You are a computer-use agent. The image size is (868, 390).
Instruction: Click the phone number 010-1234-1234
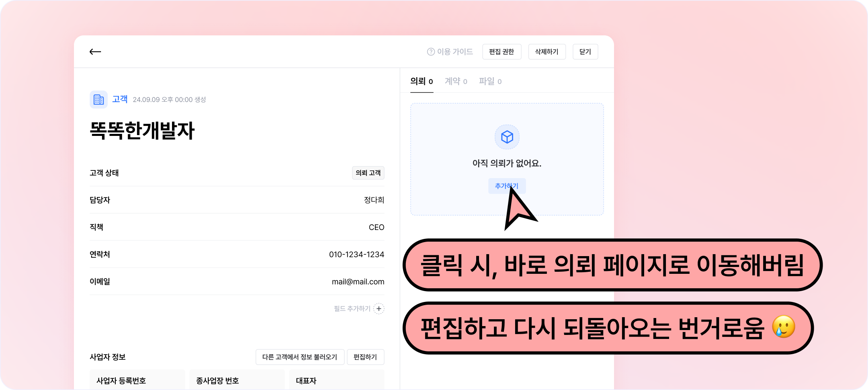pos(357,255)
